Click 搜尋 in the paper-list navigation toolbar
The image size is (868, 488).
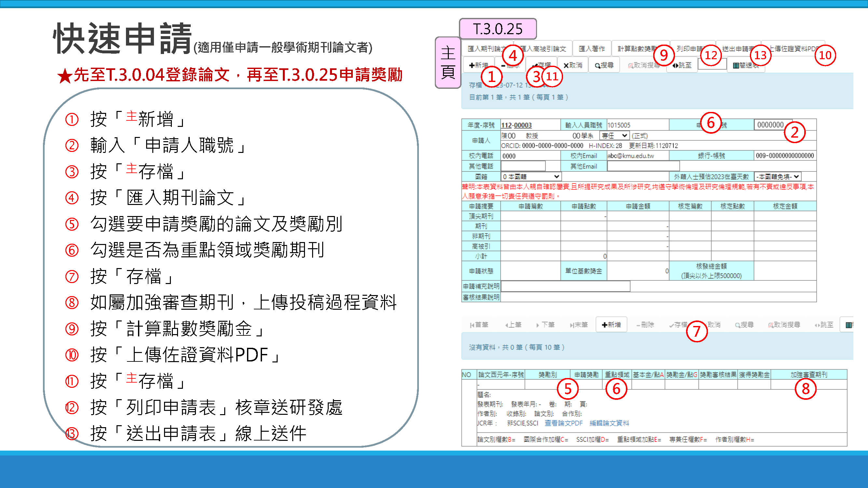[x=744, y=325]
